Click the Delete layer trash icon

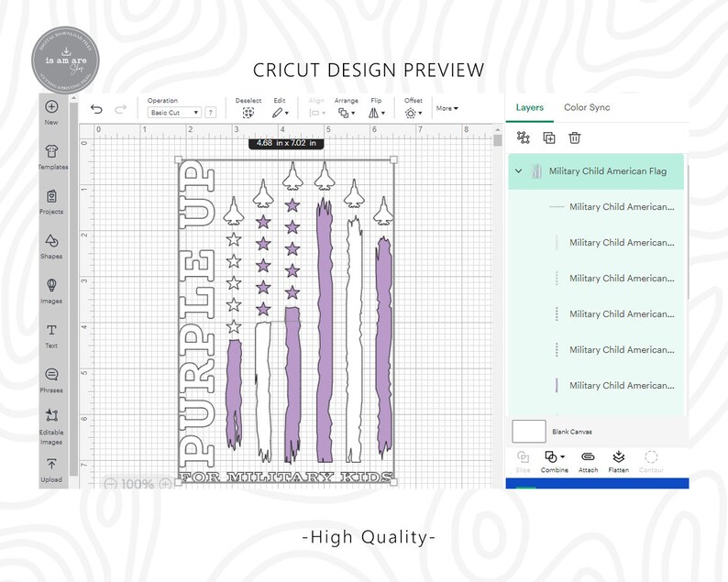coord(575,137)
